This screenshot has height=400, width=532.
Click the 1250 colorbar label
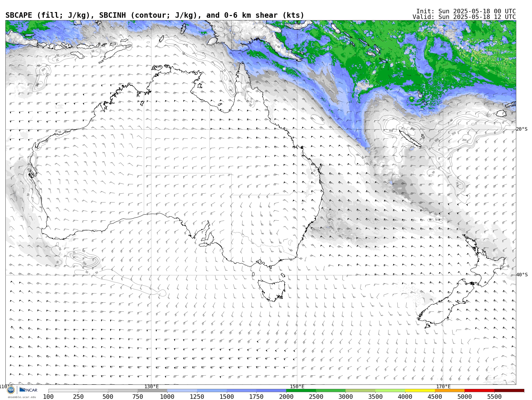pos(197,397)
